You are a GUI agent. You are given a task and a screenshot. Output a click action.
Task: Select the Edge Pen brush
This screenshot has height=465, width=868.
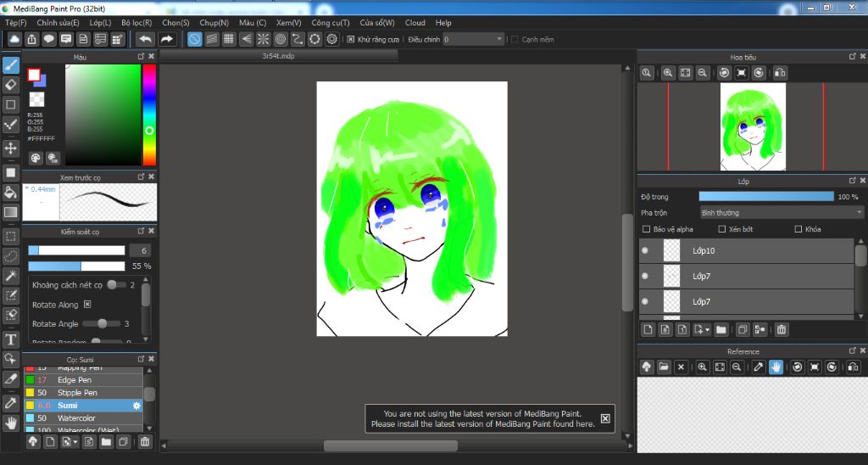(x=83, y=379)
